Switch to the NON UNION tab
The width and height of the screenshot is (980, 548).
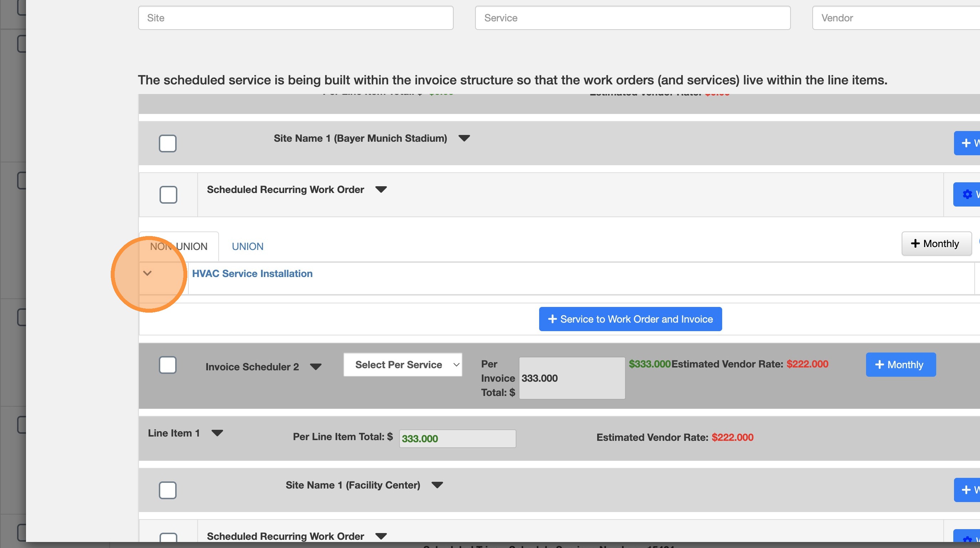tap(178, 246)
